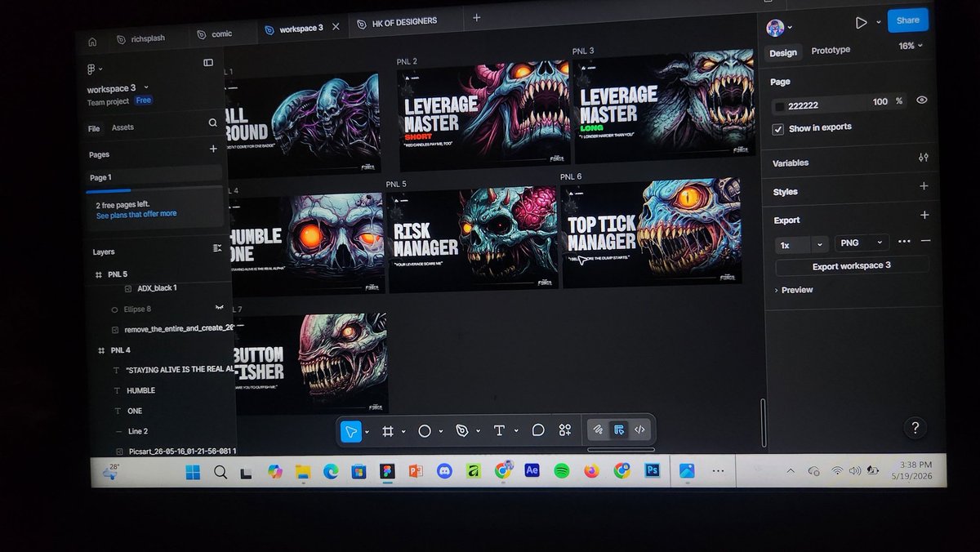Remove export setting with minus icon
This screenshot has height=552, width=980.
coord(925,240)
